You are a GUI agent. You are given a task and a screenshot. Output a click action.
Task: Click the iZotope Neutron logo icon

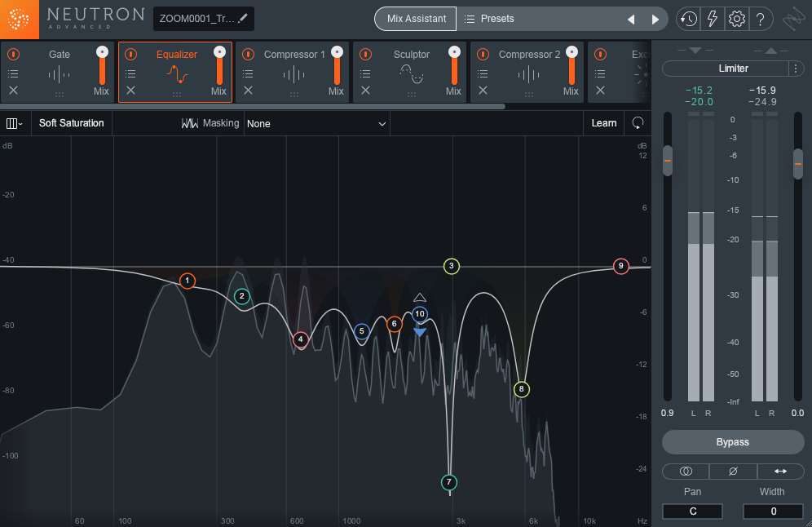pos(20,20)
